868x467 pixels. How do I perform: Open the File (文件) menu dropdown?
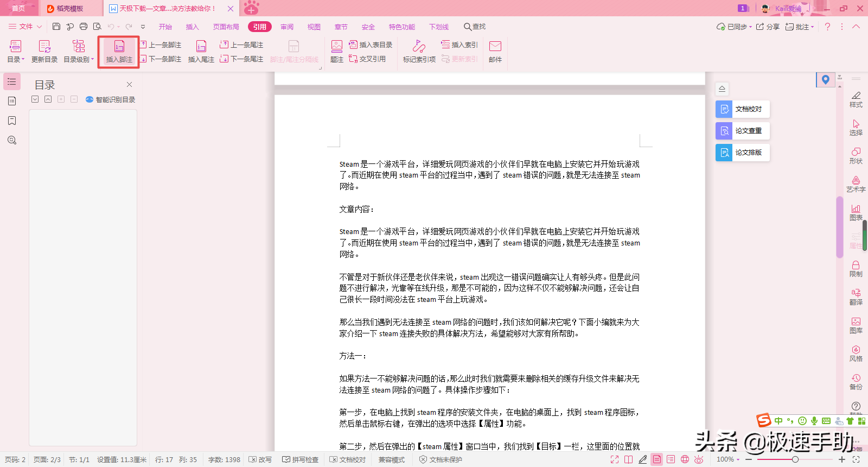[x=25, y=27]
